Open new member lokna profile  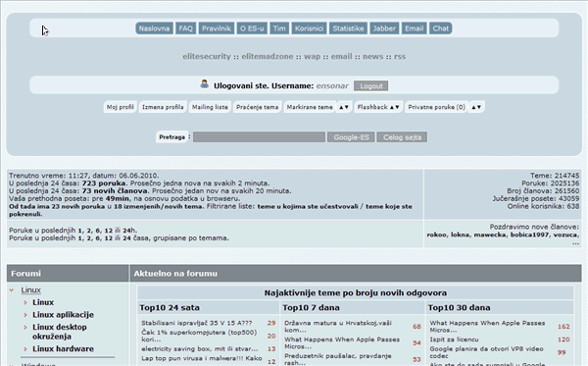point(461,235)
